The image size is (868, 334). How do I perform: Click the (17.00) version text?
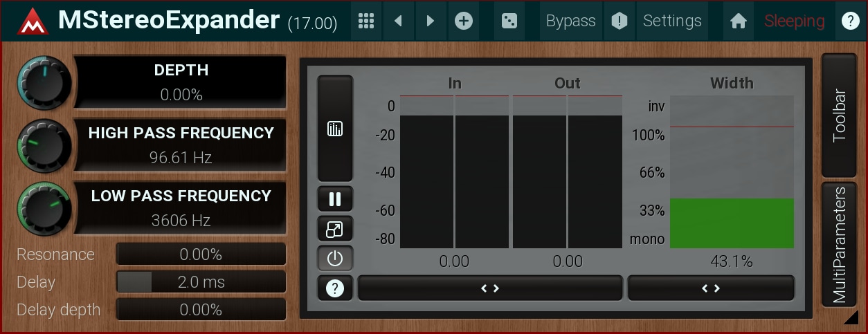tap(312, 24)
